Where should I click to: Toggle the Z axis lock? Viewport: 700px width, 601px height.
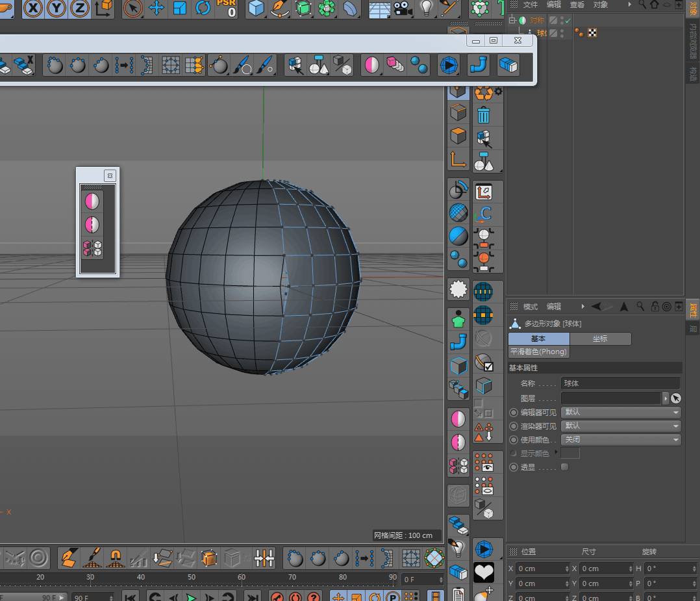click(79, 8)
